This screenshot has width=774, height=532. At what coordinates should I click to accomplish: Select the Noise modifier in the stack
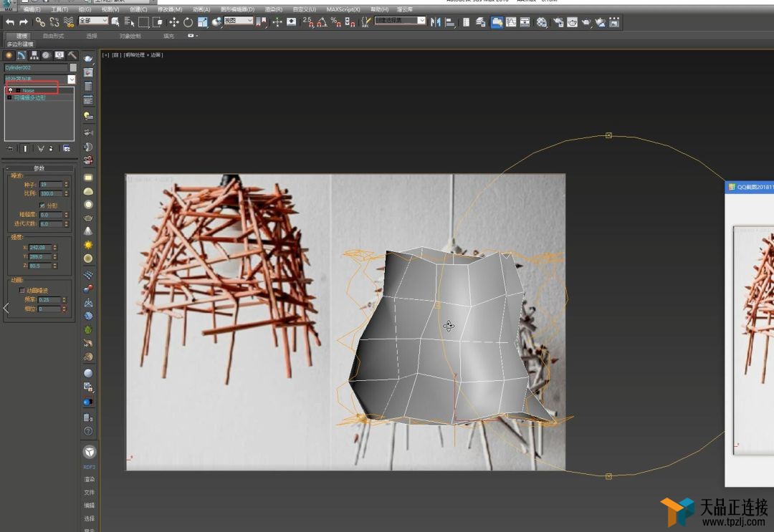pyautogui.click(x=28, y=90)
